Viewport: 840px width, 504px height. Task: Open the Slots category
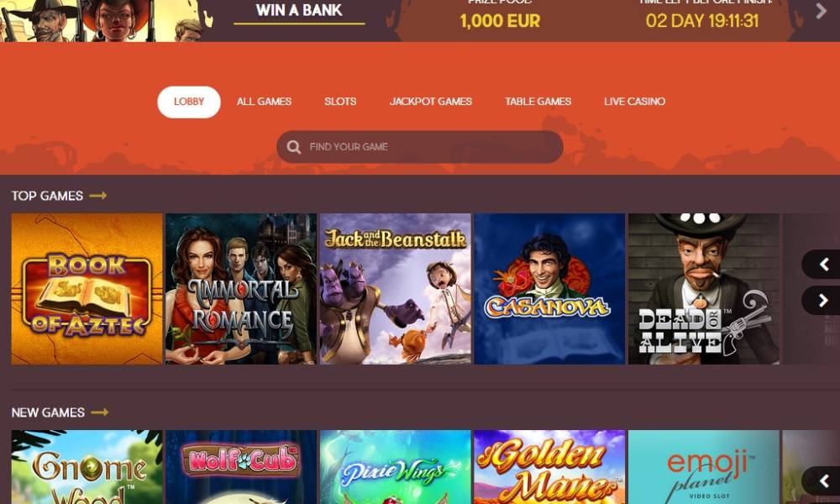coord(340,102)
